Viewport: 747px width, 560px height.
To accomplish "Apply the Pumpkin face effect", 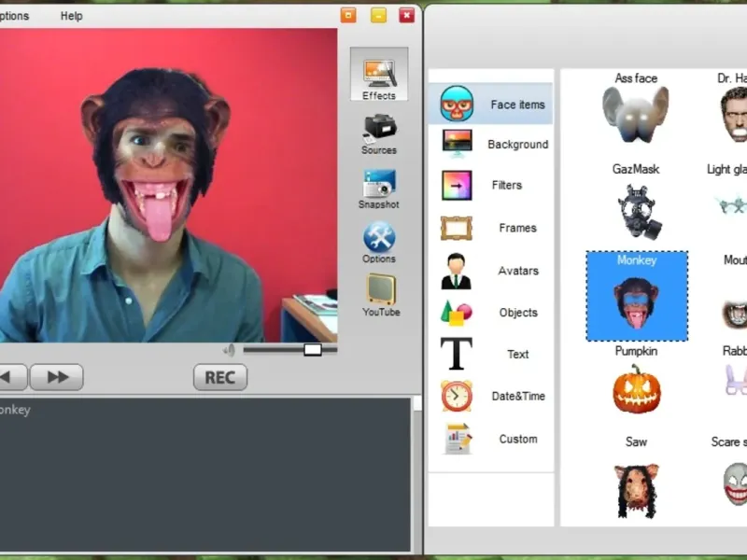I will [637, 389].
